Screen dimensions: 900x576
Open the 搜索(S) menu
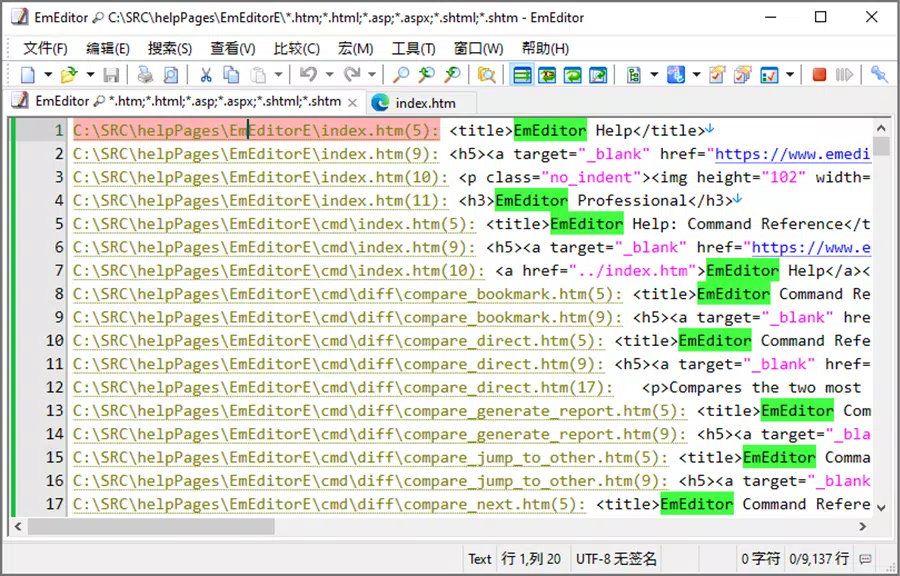[x=169, y=48]
